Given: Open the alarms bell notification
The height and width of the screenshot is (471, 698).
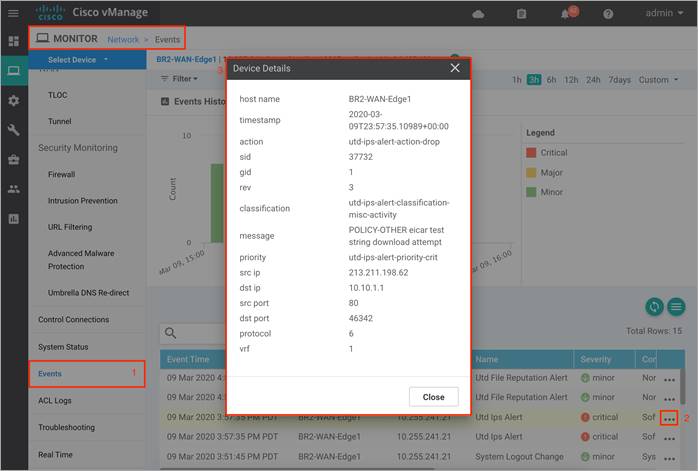Looking at the screenshot, I should (x=565, y=14).
